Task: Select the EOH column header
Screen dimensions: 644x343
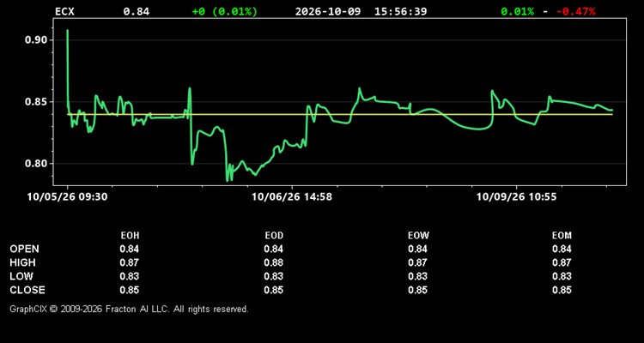Action: click(x=130, y=236)
